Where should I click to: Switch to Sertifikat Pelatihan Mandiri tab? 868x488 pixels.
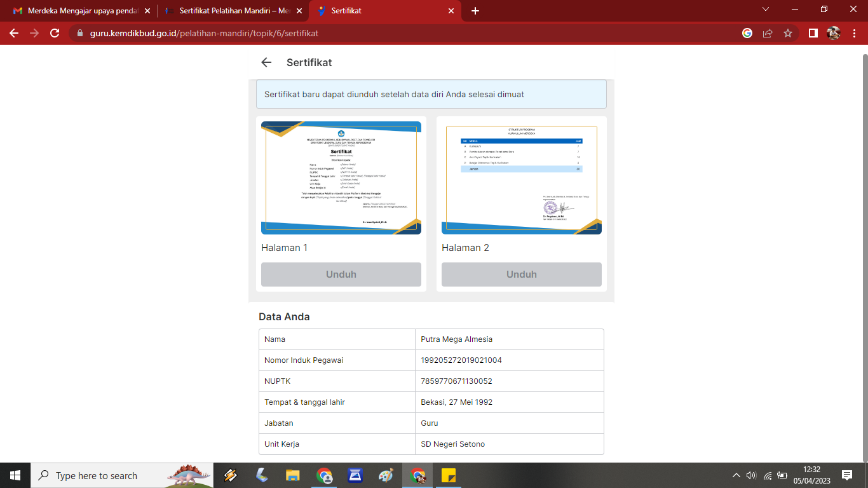tap(229, 11)
